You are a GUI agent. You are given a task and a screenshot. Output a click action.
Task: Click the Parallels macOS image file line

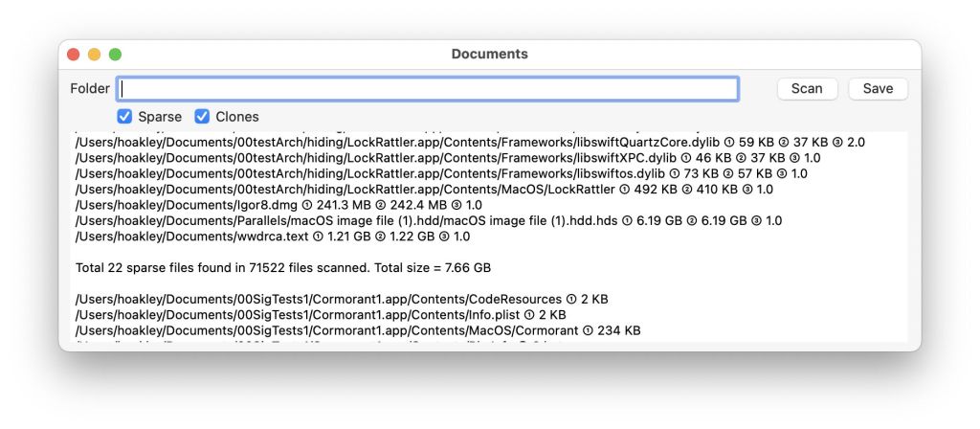(428, 221)
